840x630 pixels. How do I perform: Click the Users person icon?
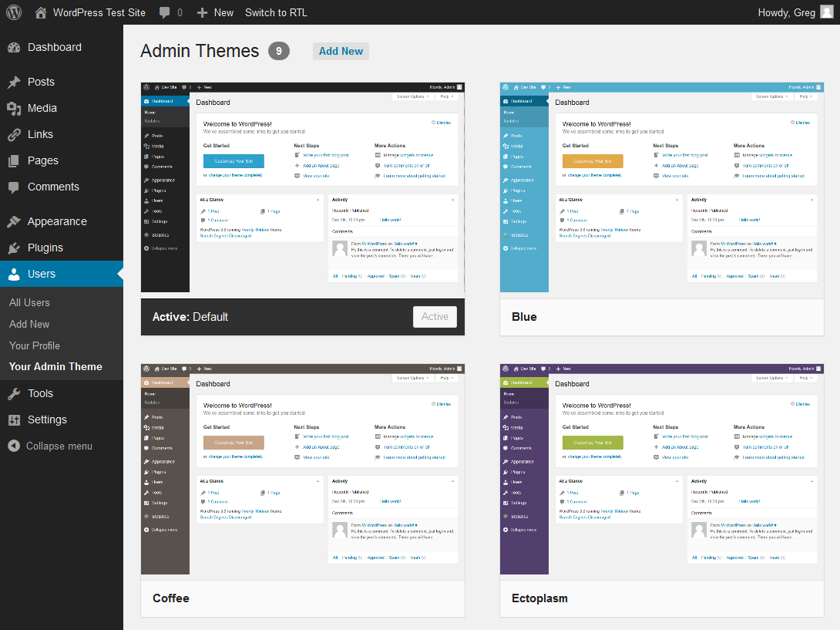click(14, 274)
